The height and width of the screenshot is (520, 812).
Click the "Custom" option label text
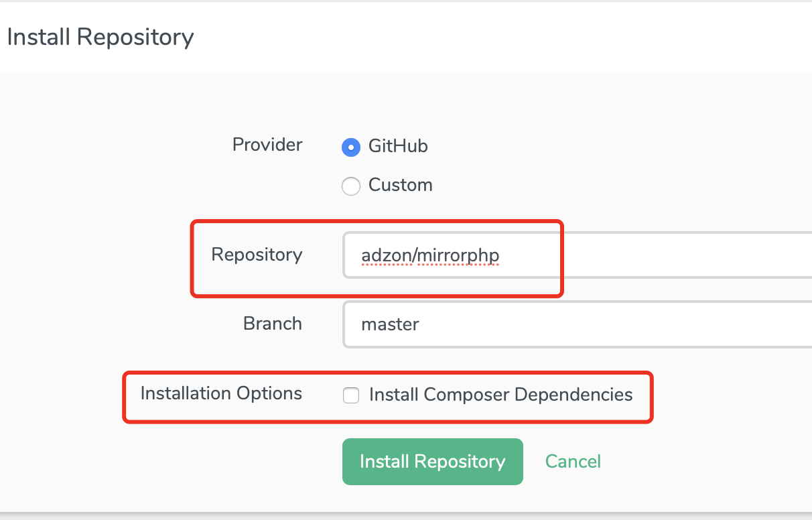point(400,185)
